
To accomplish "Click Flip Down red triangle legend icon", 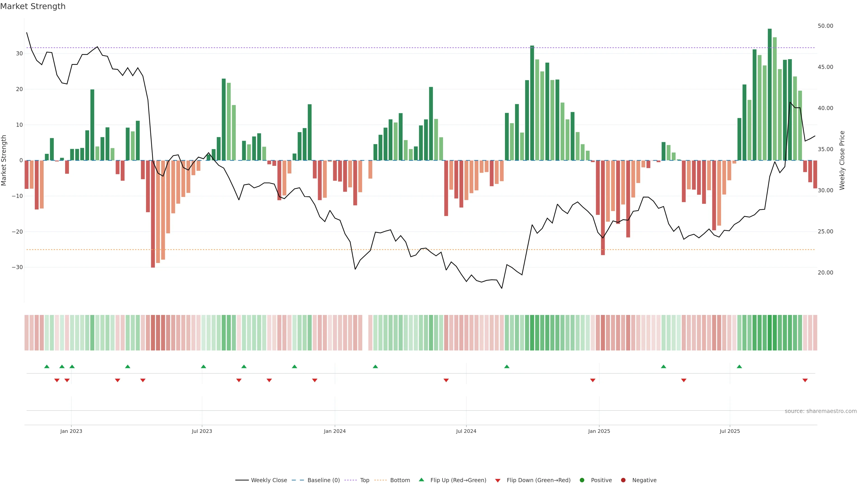I will click(x=498, y=480).
